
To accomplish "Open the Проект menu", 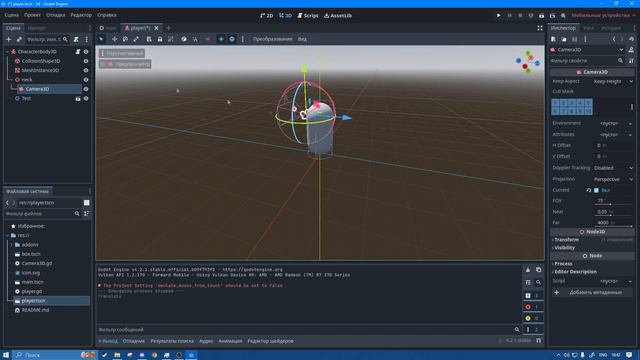I will (x=32, y=15).
